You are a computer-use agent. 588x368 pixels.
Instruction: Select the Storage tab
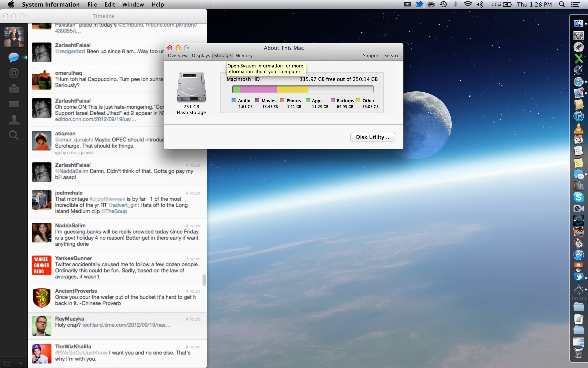(223, 55)
